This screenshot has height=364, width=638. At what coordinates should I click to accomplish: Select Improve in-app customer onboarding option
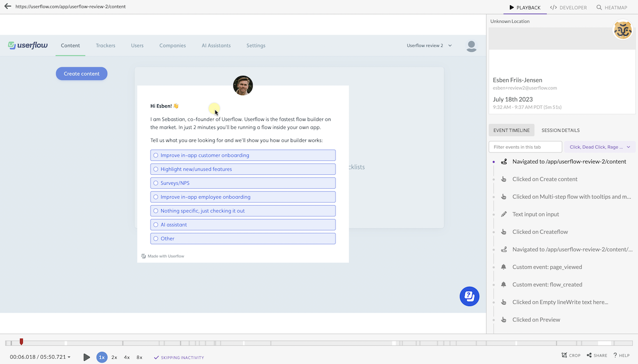(x=243, y=155)
